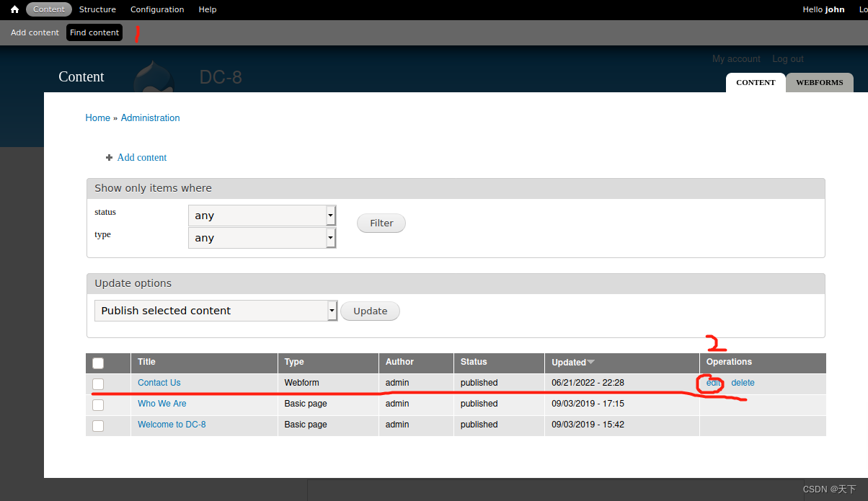The height and width of the screenshot is (501, 868).
Task: Click the plus icon beside Add content
Action: [109, 158]
